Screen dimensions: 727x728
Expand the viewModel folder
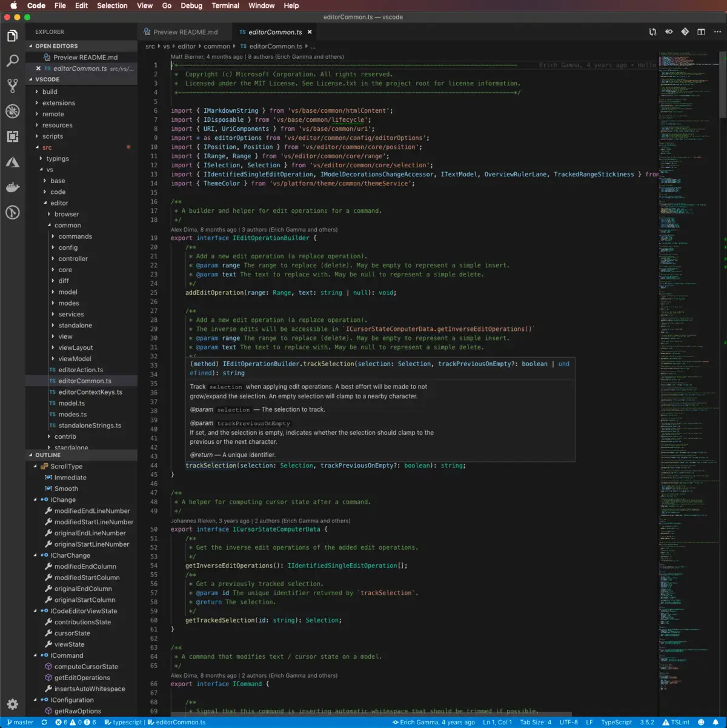pyautogui.click(x=81, y=359)
